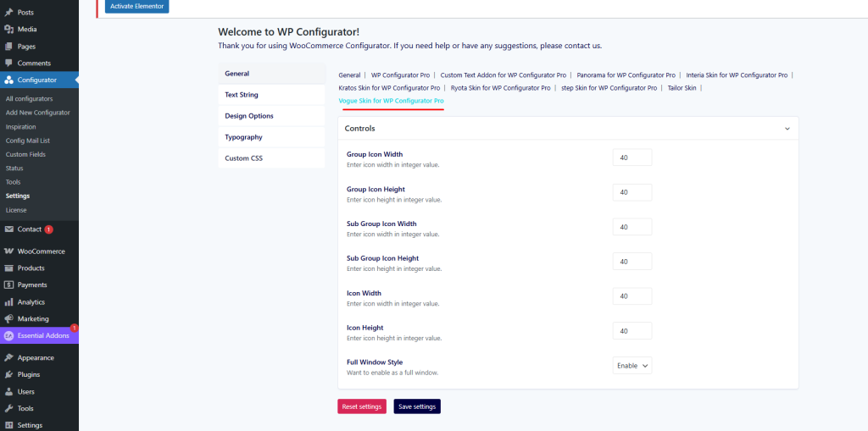The width and height of the screenshot is (868, 431).
Task: Open the General top section link
Action: pos(349,75)
